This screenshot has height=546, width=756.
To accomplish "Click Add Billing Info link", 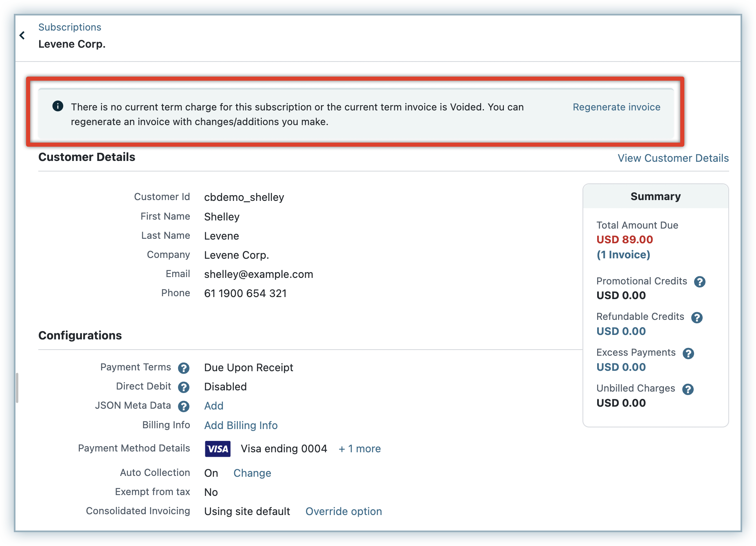I will pos(241,425).
